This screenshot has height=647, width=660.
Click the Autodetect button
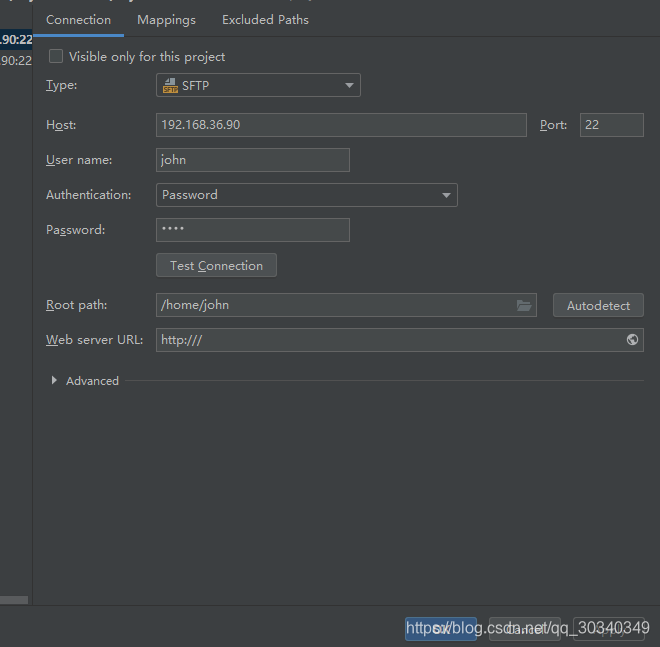coord(598,305)
